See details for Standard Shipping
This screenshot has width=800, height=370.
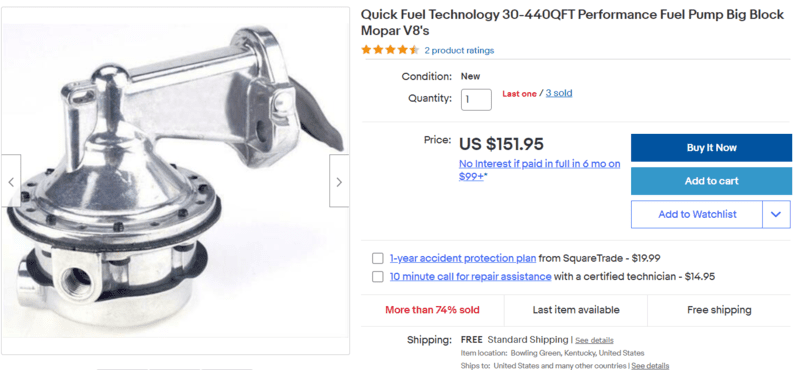click(x=594, y=340)
